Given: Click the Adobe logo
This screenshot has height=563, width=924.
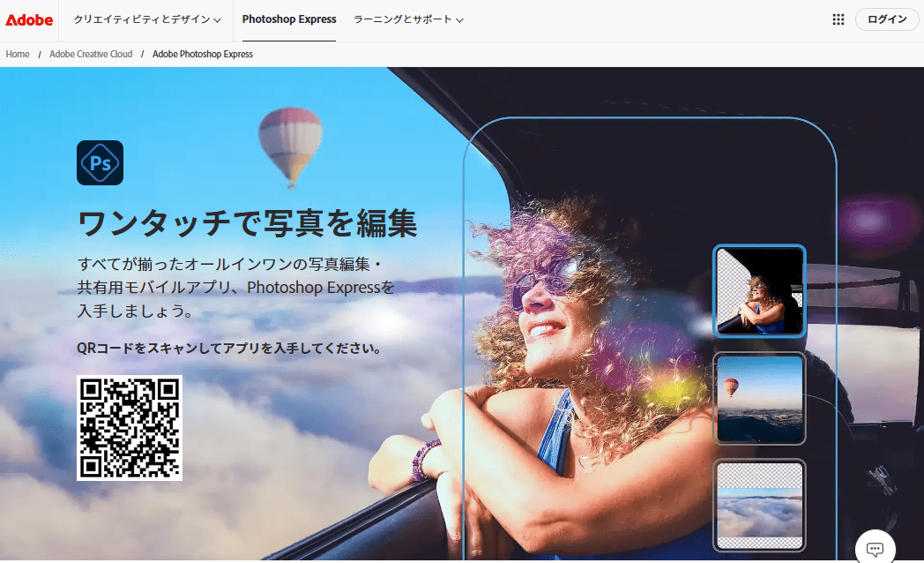Looking at the screenshot, I should (29, 19).
